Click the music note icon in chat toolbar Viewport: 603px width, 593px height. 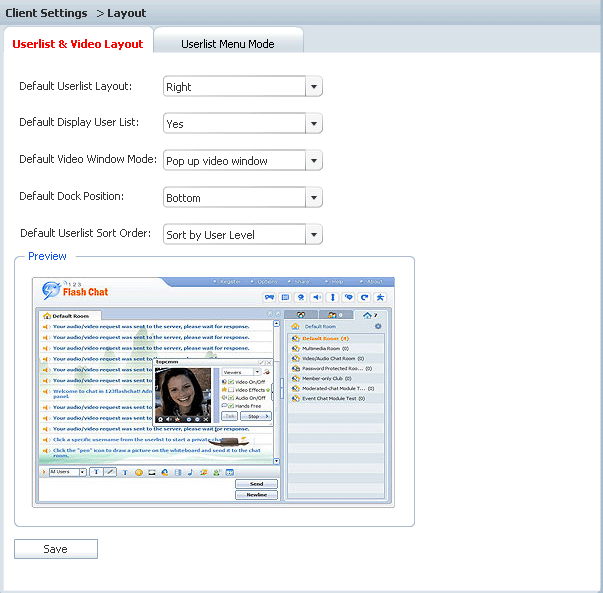pyautogui.click(x=190, y=472)
